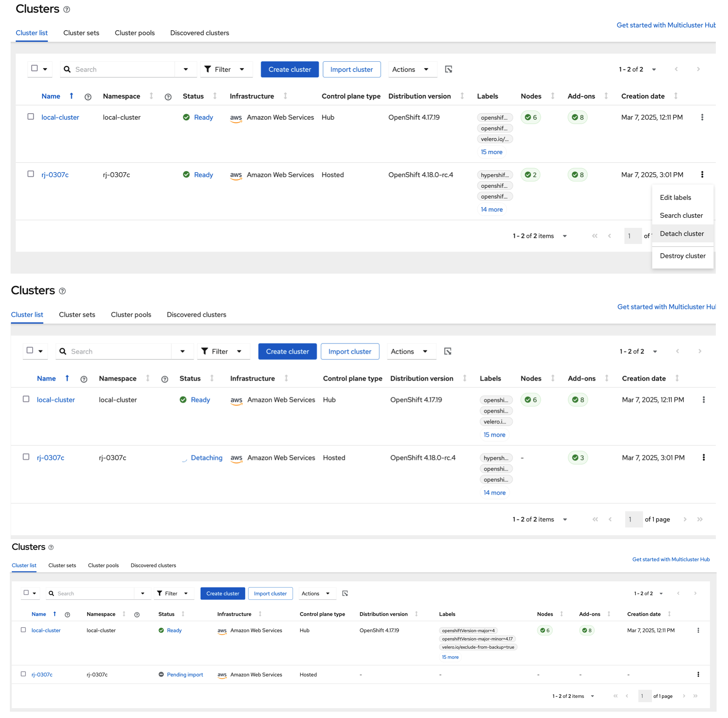Sort by Add-ons in bottom table

point(609,614)
